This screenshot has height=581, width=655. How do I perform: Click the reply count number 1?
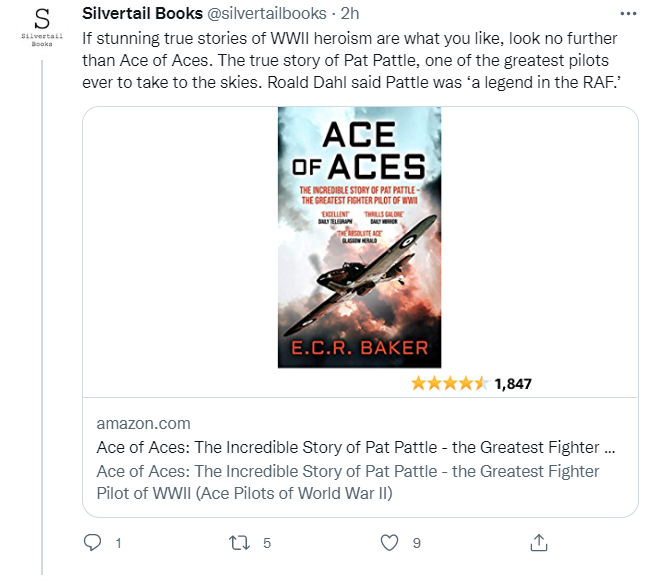(x=118, y=543)
